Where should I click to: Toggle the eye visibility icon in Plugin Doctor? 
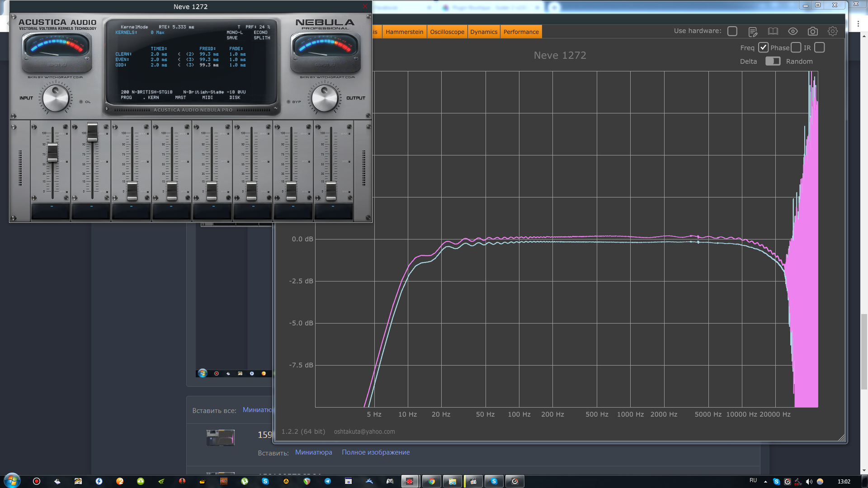[793, 31]
